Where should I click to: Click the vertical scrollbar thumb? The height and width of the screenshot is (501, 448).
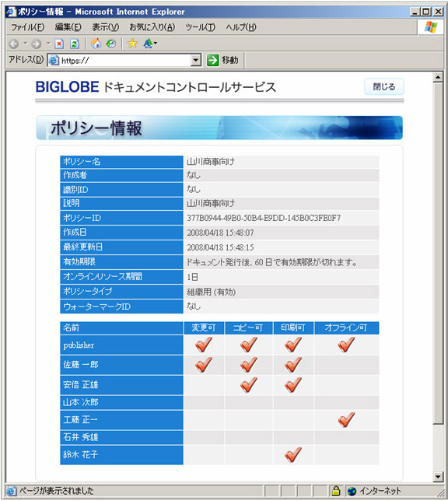tap(438, 254)
